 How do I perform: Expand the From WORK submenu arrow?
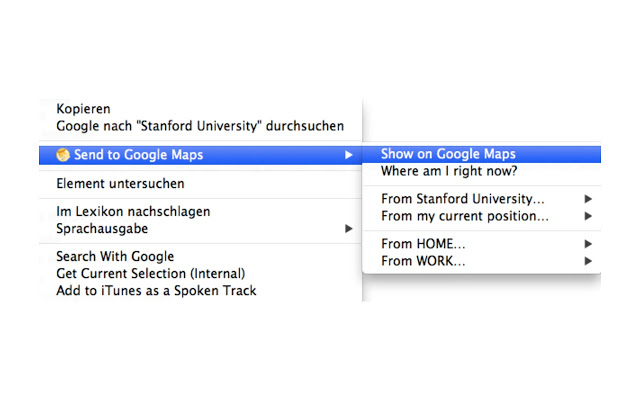[x=588, y=261]
